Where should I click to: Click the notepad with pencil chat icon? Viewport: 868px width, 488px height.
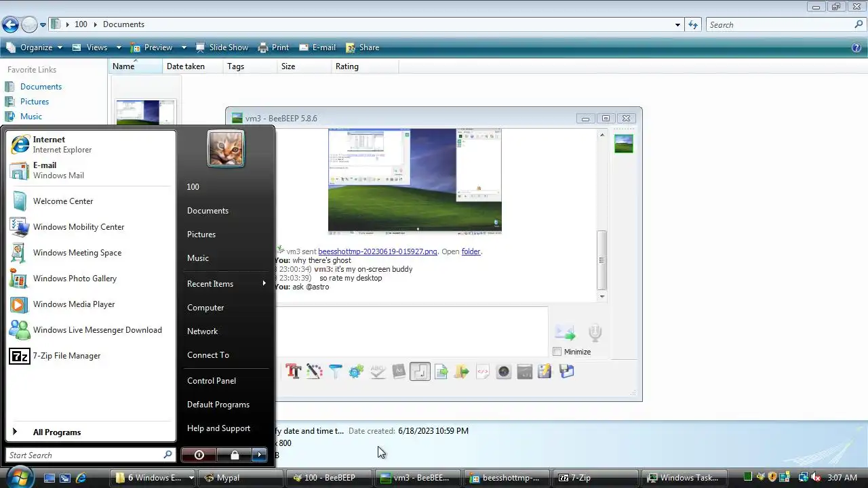pyautogui.click(x=545, y=371)
